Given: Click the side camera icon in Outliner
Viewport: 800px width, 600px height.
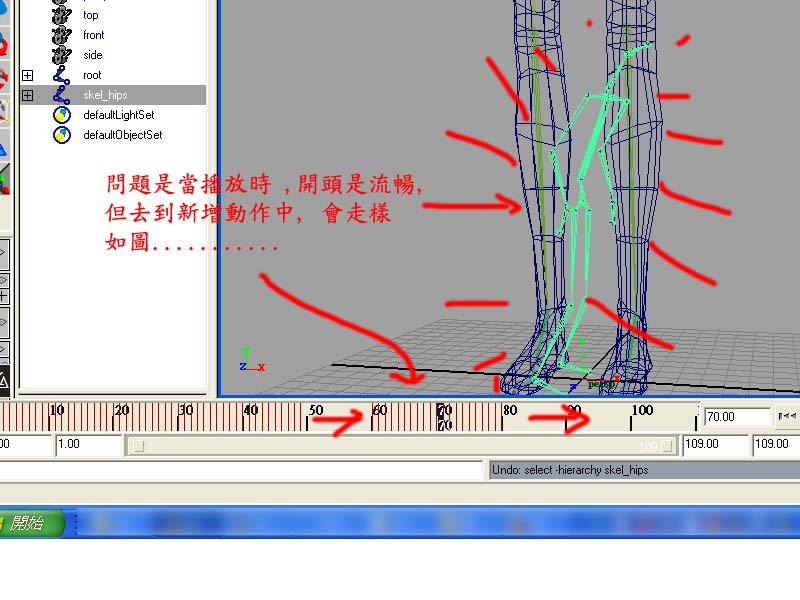Looking at the screenshot, I should (x=62, y=55).
